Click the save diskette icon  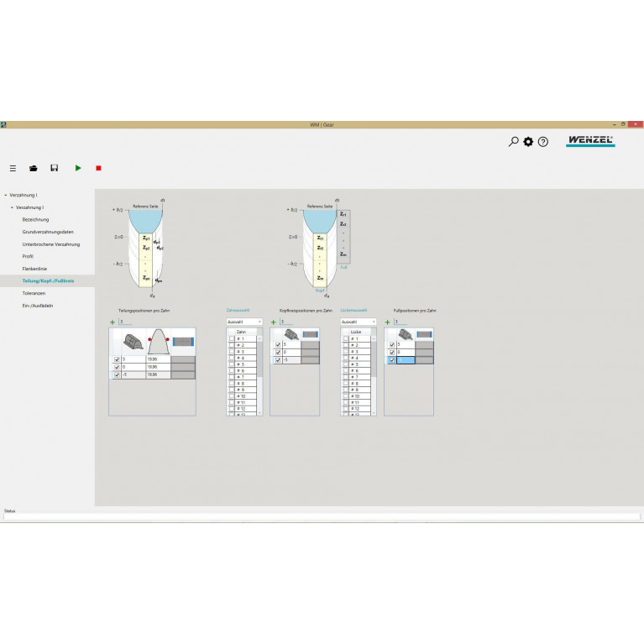pyautogui.click(x=55, y=168)
